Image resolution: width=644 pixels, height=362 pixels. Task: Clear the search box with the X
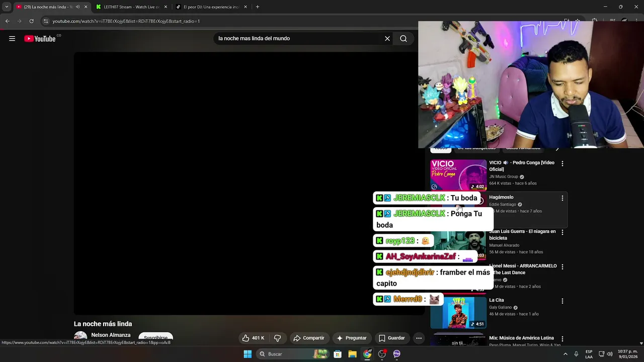coord(387,39)
